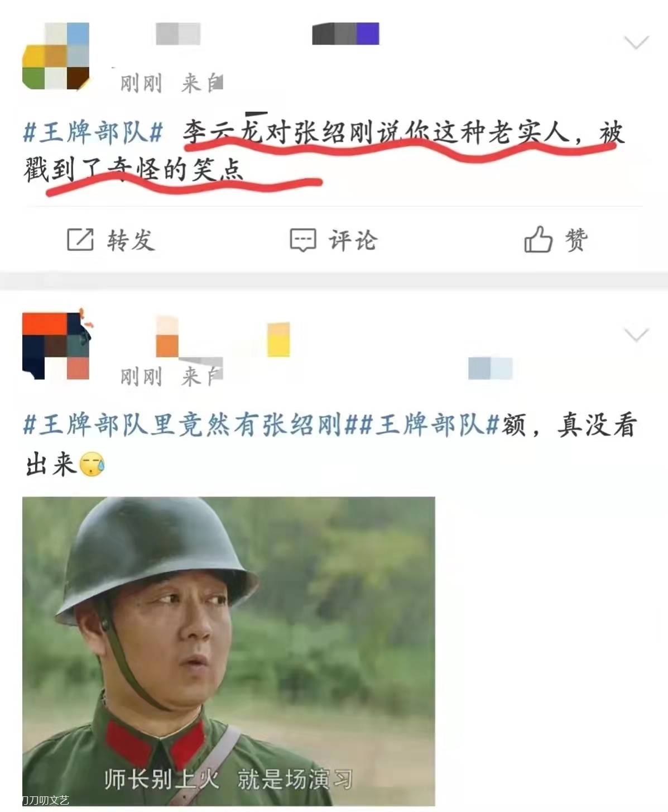Open the #王牌部队# hashtag in first post

coord(93,133)
